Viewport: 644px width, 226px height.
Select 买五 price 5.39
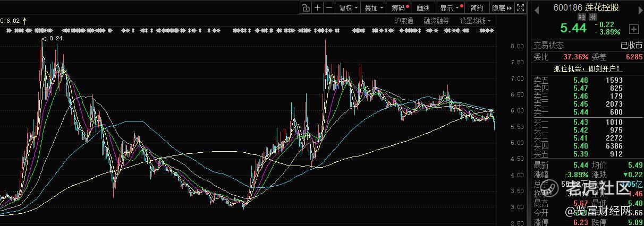(x=580, y=154)
